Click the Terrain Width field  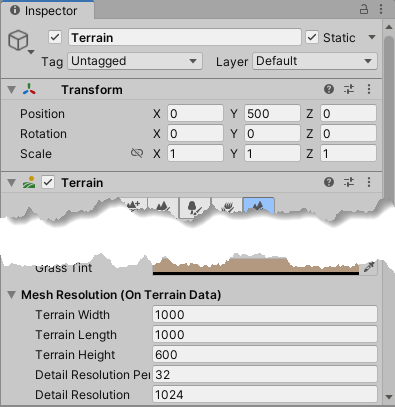[265, 314]
